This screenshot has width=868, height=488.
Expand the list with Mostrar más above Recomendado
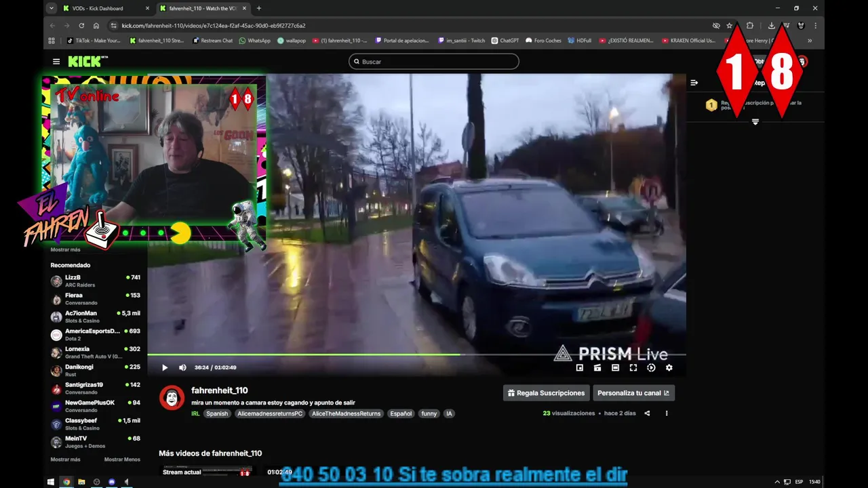pyautogui.click(x=66, y=249)
